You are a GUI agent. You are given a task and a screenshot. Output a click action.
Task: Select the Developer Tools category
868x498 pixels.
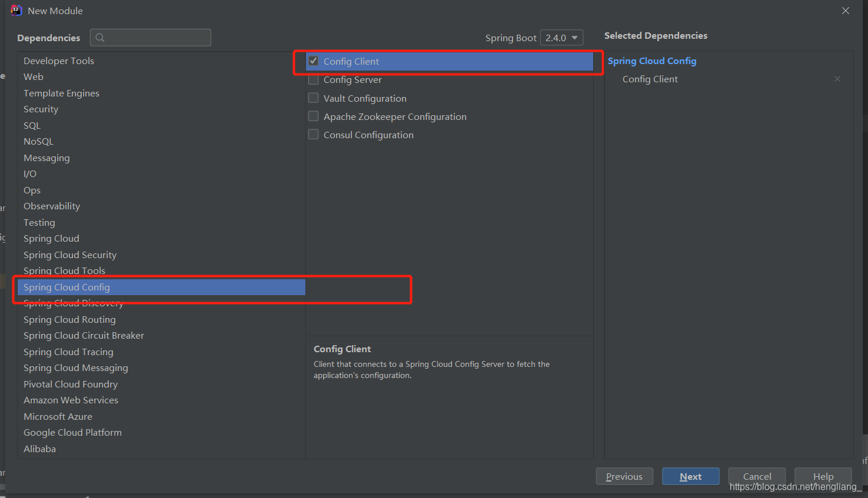click(x=161, y=61)
